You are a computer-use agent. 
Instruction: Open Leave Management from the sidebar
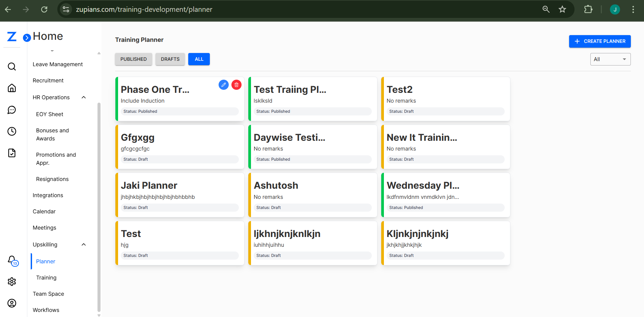click(58, 64)
